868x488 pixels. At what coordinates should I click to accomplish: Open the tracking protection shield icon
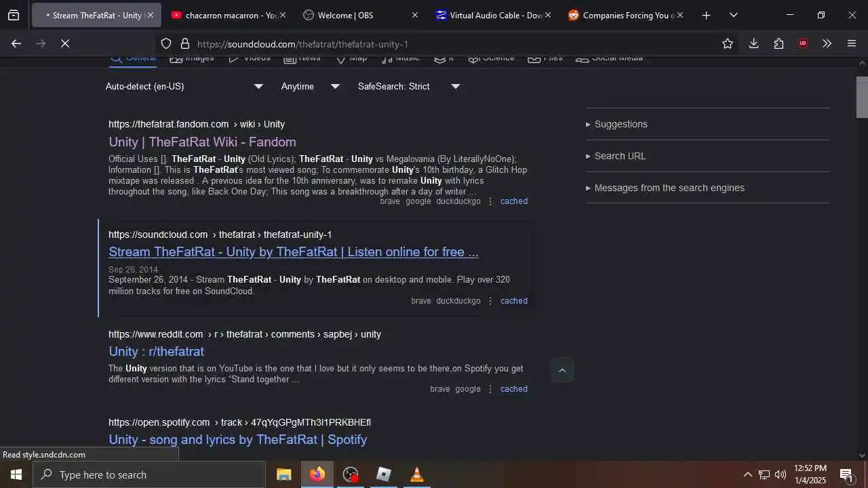166,43
